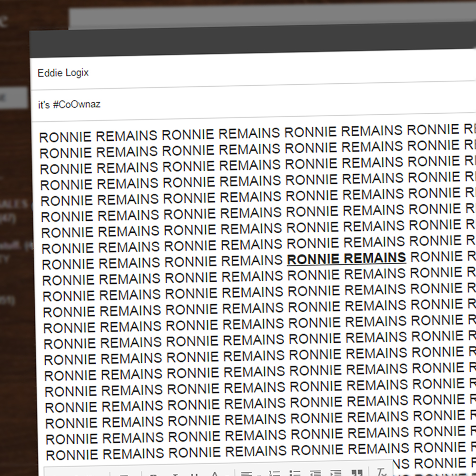Image resolution: width=476 pixels, height=476 pixels.
Task: Open the text color picker
Action: point(215,474)
